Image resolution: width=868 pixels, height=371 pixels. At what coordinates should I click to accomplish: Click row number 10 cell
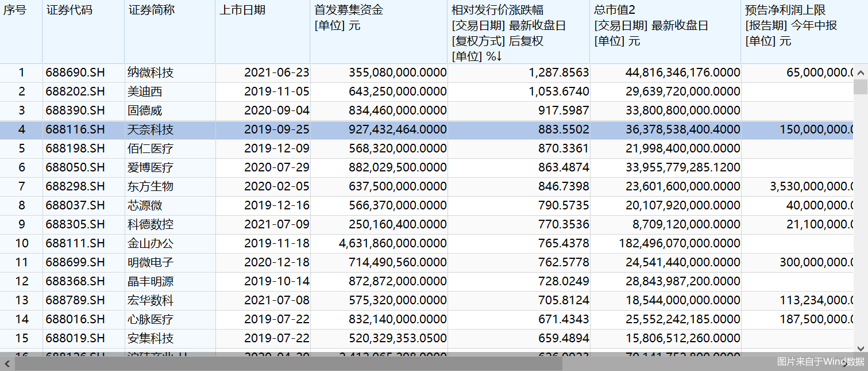click(x=21, y=244)
